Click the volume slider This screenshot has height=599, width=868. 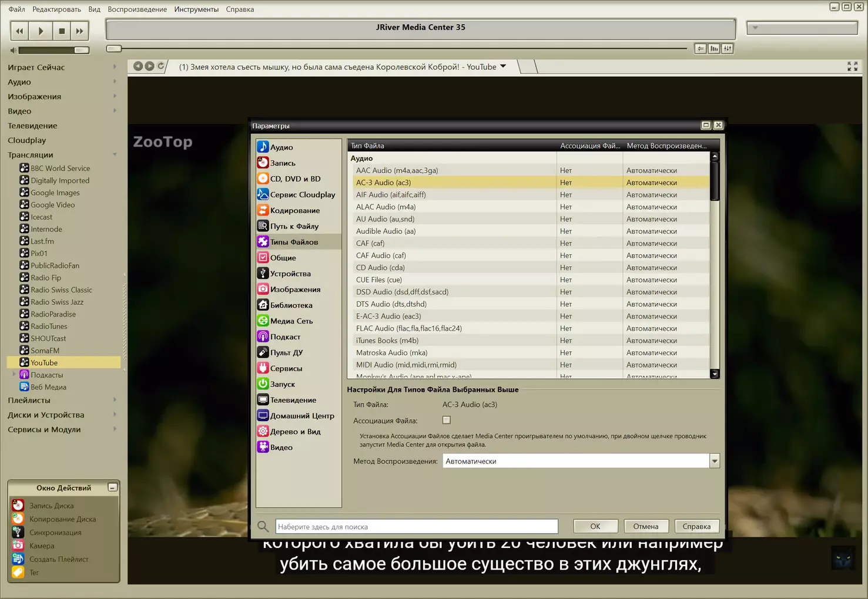[53, 51]
